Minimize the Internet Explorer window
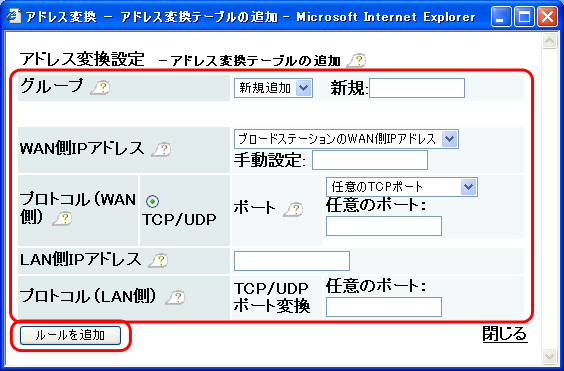Image resolution: width=564 pixels, height=371 pixels. point(501,17)
